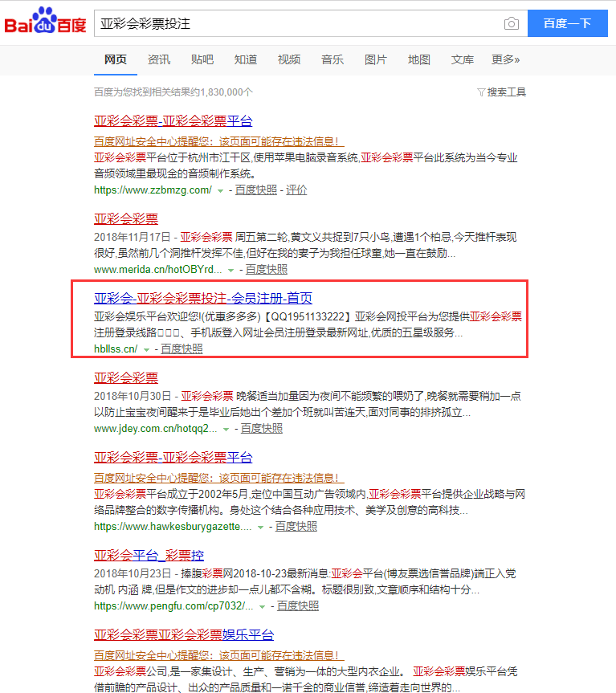Open 搜索工具 filter tools
The height and width of the screenshot is (693, 616).
(x=507, y=92)
